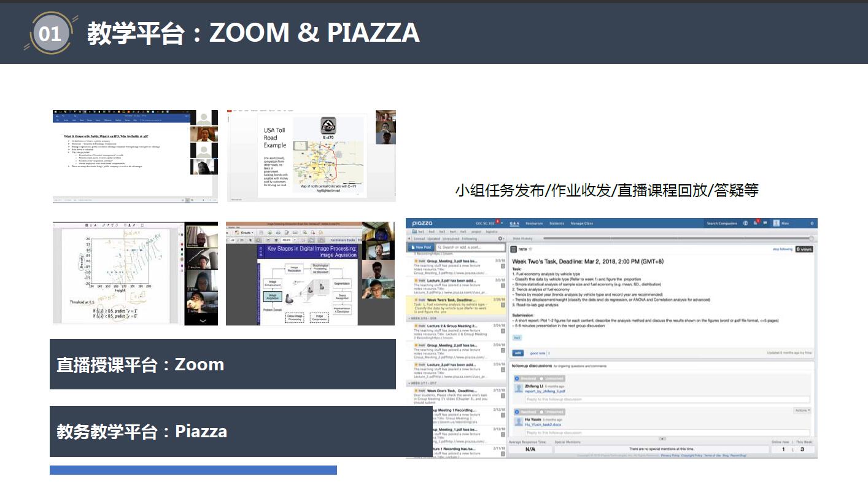Open report_by_zhifeng_li.pdf attachment link
The width and height of the screenshot is (868, 487).
point(545,391)
